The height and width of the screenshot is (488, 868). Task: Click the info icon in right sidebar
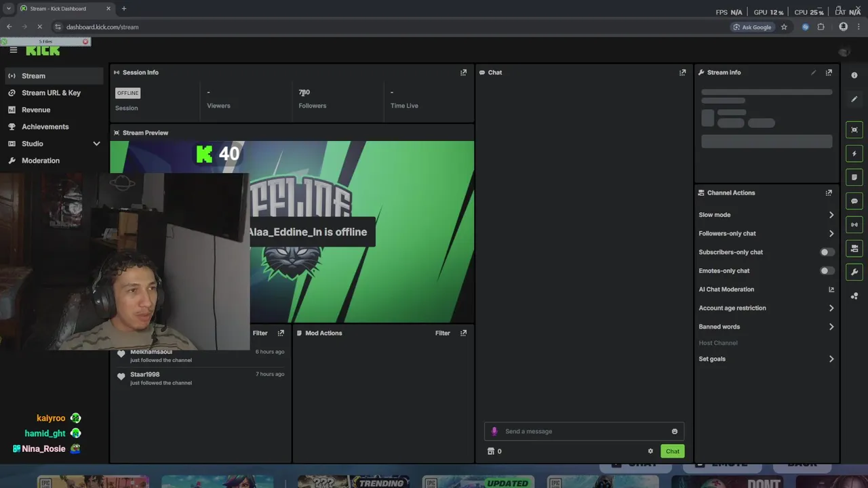[x=854, y=75]
